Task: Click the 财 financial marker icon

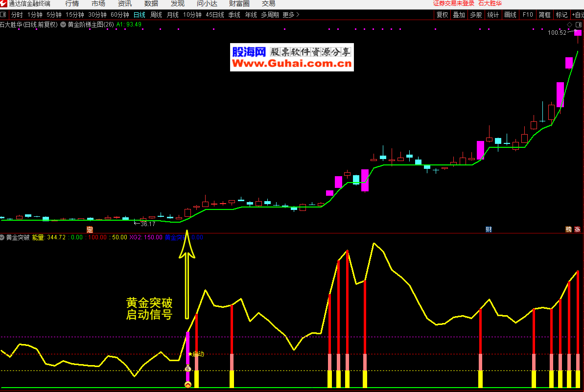Action: (489, 229)
